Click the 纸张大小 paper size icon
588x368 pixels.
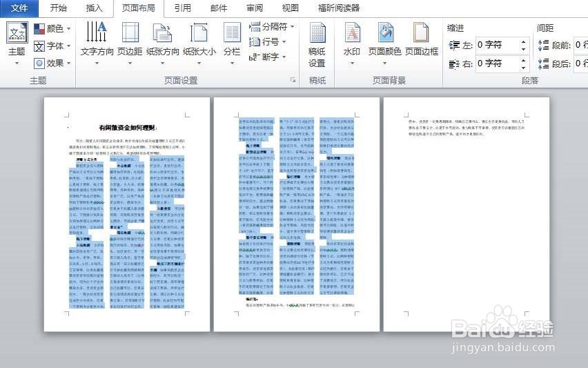point(199,32)
